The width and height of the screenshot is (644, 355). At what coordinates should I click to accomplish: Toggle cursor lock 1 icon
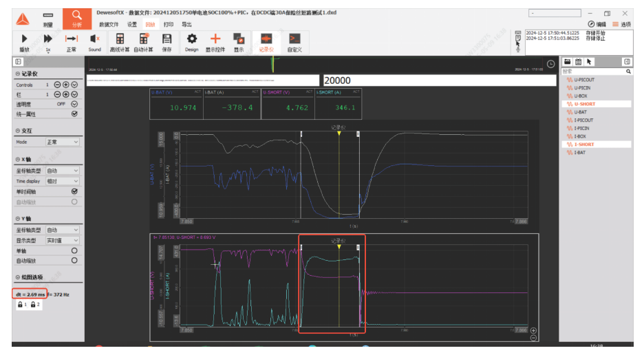tap(22, 305)
